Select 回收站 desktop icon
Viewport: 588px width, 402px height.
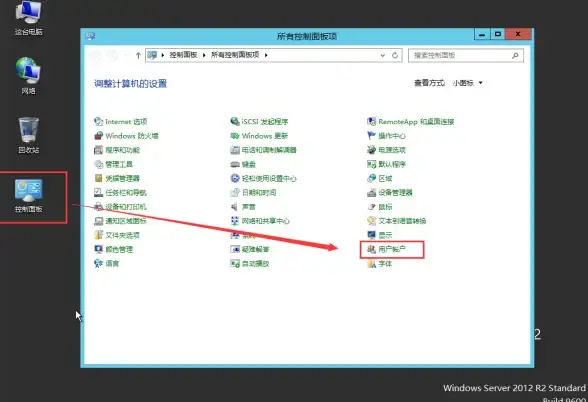coord(28,135)
